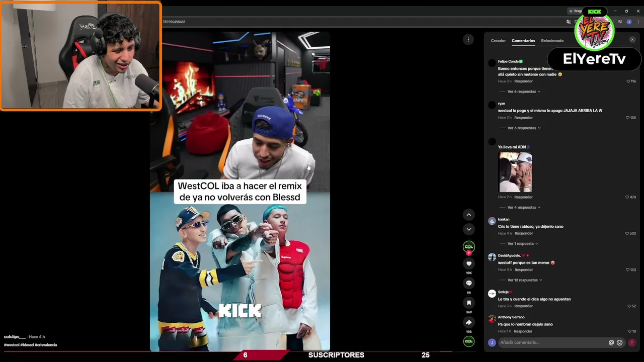Go to the next video with down arrow
The width and height of the screenshot is (644, 362).
tap(468, 229)
